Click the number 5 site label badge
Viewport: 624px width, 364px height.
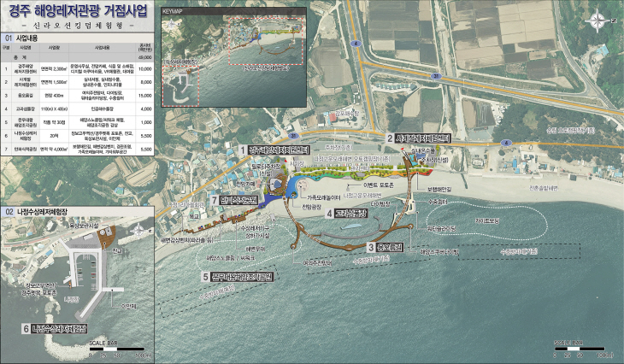point(205,277)
